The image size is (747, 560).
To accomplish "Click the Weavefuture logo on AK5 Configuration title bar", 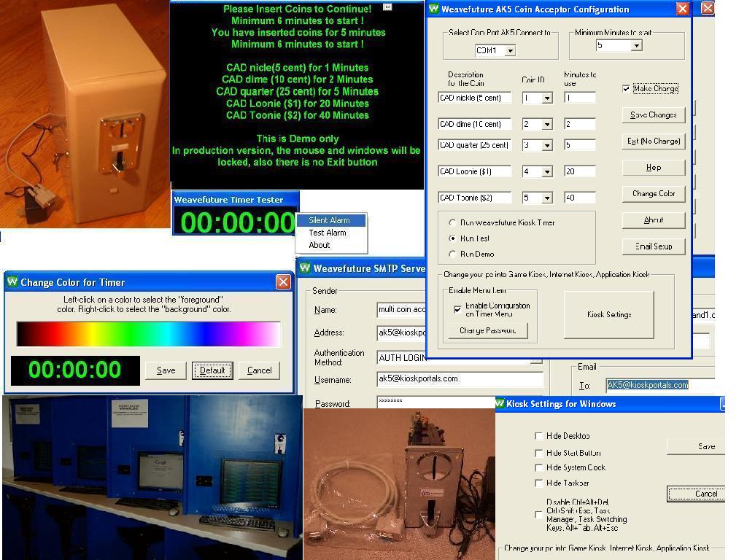I will 436,9.
